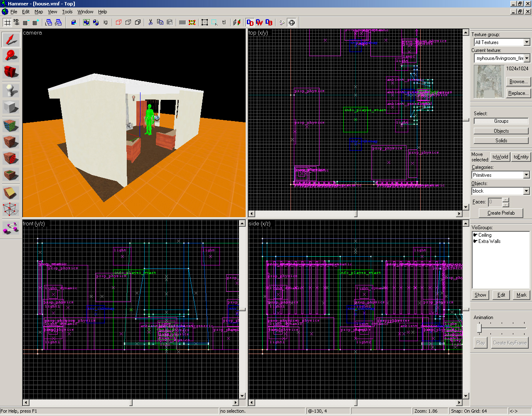Select the Selection arrow tool

click(x=11, y=40)
